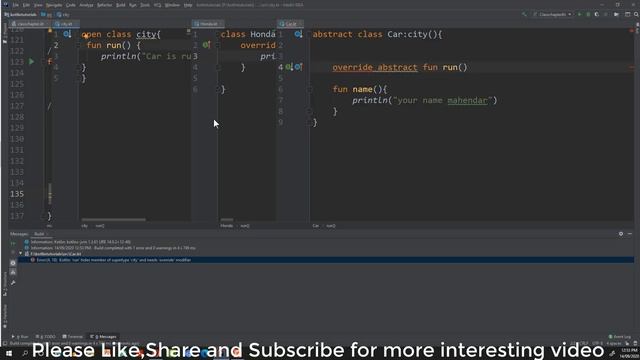Open the VCS menu

(x=157, y=5)
